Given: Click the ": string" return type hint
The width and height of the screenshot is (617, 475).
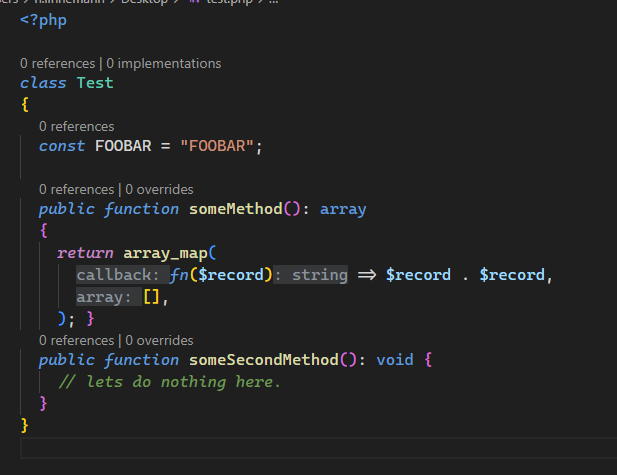Looking at the screenshot, I should coord(312,275).
